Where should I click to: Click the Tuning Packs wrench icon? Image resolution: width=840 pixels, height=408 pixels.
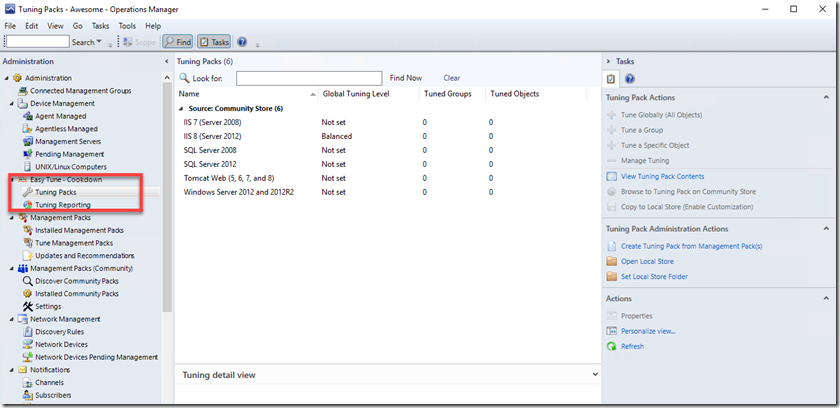pos(28,192)
